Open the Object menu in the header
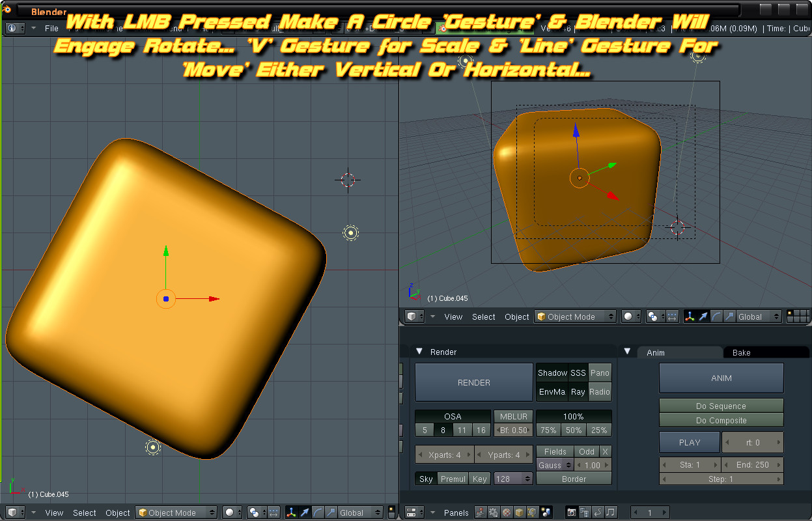812x521 pixels. [x=516, y=317]
